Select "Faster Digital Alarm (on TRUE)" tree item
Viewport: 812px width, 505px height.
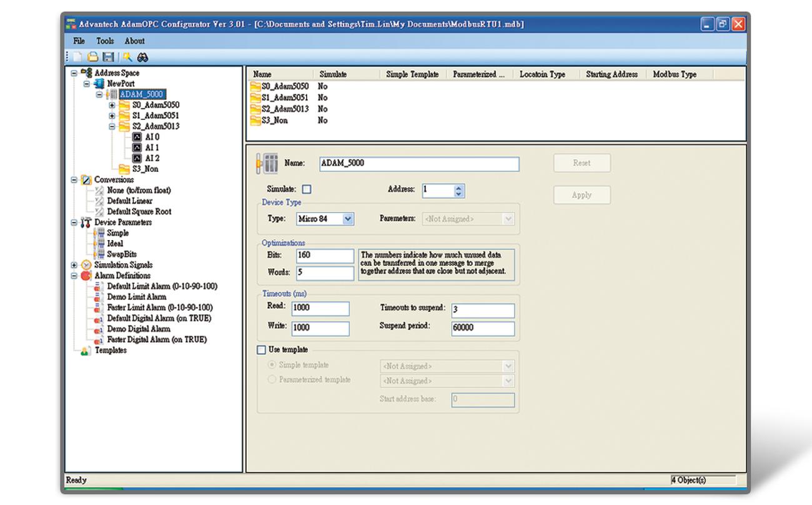(157, 340)
